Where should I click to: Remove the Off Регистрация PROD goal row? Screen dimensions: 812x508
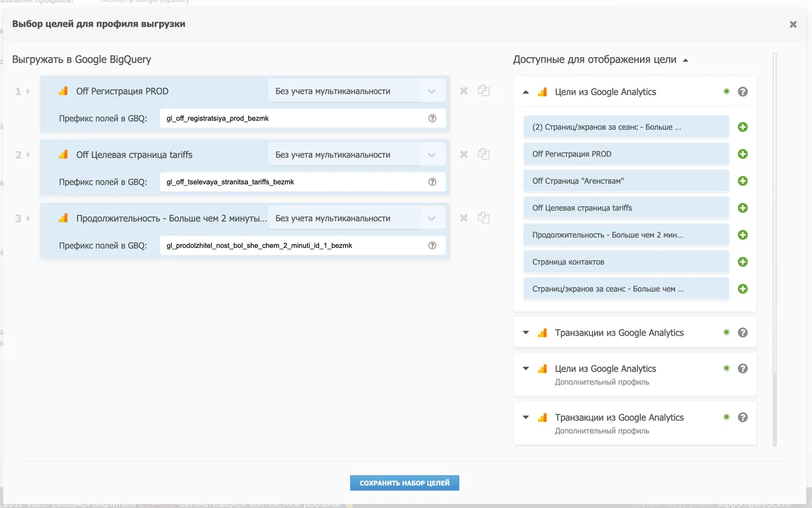click(464, 91)
